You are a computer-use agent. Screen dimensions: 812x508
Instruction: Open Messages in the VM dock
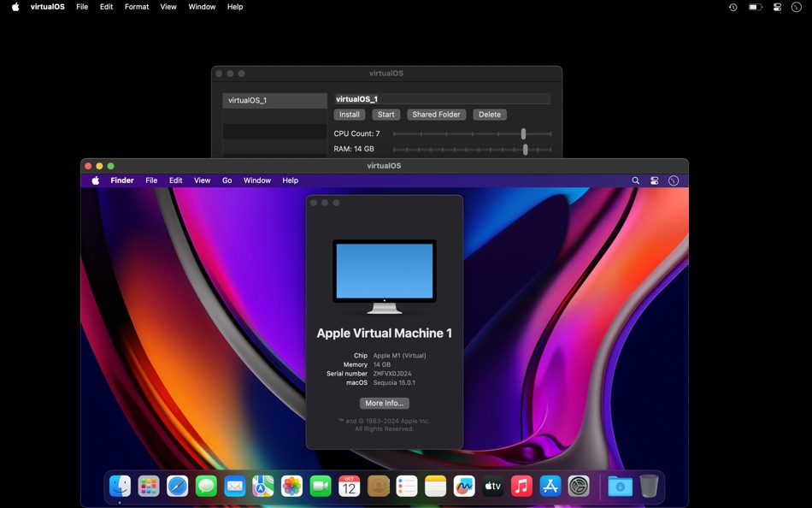[206, 487]
